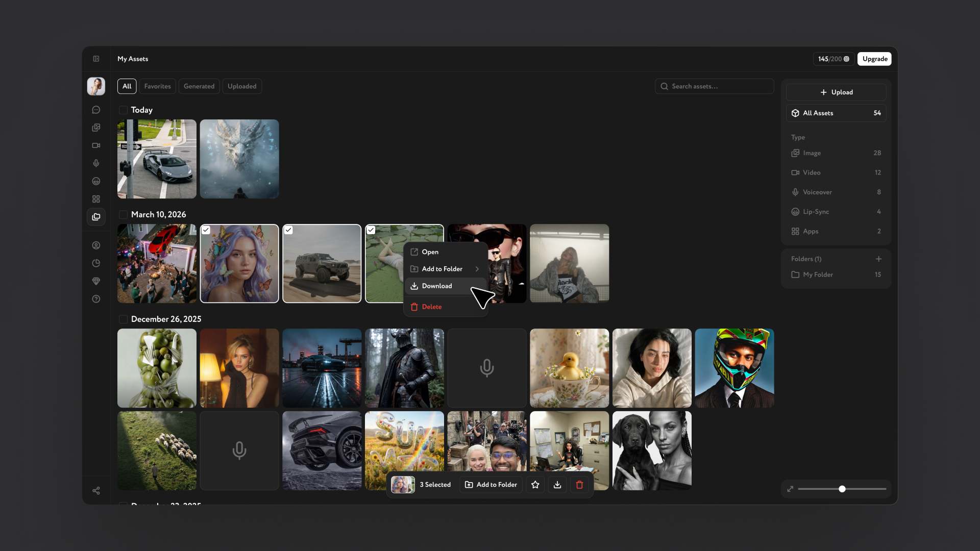
Task: Choose Open in the context menu
Action: pyautogui.click(x=446, y=252)
